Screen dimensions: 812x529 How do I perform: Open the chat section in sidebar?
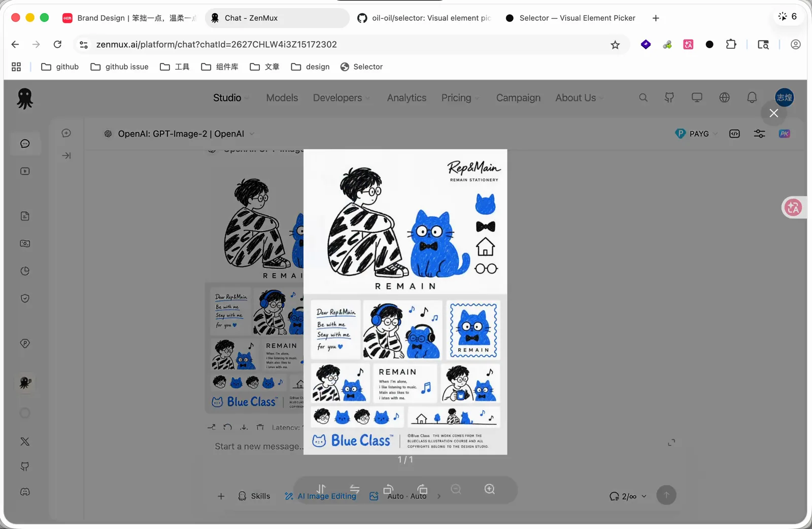coord(25,144)
